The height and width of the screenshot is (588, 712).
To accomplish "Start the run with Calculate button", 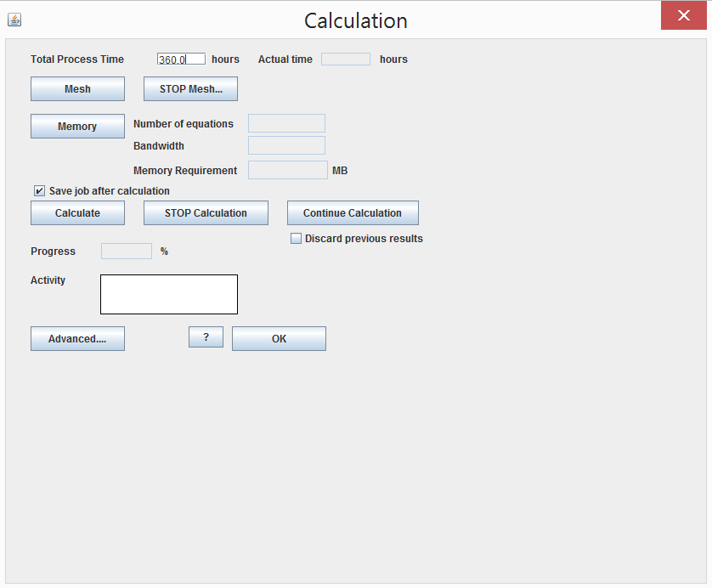I will coord(77,213).
